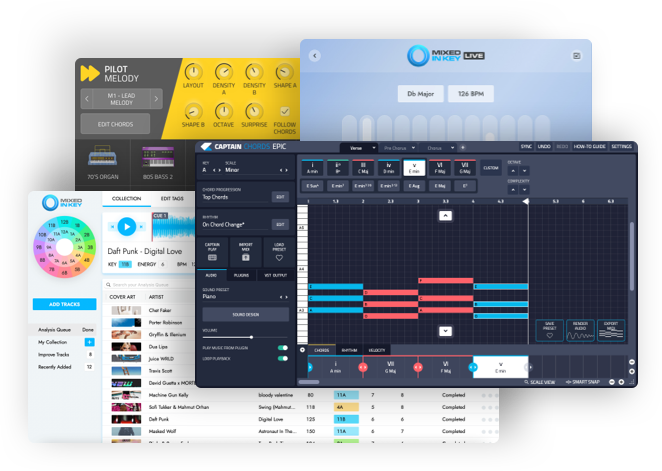This screenshot has height=471, width=662.
Task: Click Edit Chords button in Pilot Melody
Action: tap(115, 124)
